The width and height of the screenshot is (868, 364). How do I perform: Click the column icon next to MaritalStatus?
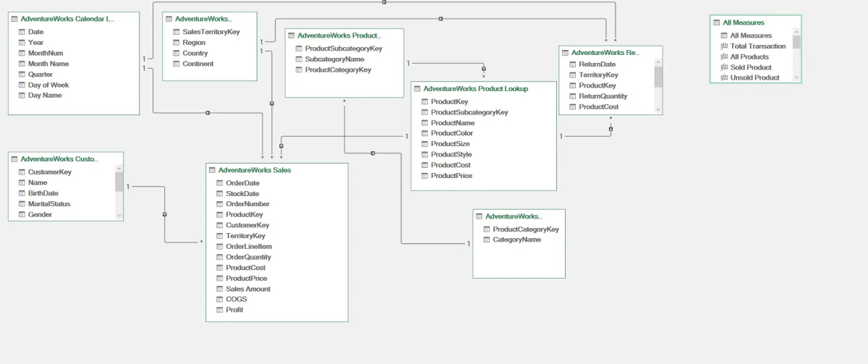[x=21, y=204]
